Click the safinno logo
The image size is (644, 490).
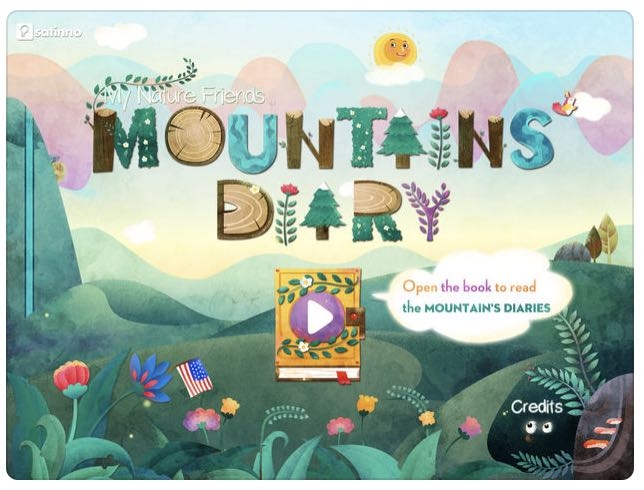click(49, 32)
